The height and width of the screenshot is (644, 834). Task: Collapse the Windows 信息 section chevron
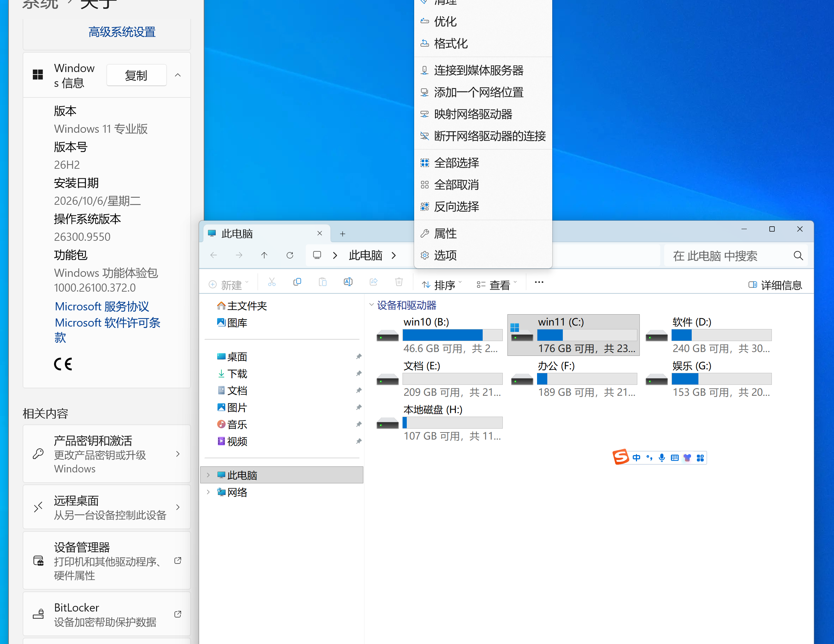[178, 75]
